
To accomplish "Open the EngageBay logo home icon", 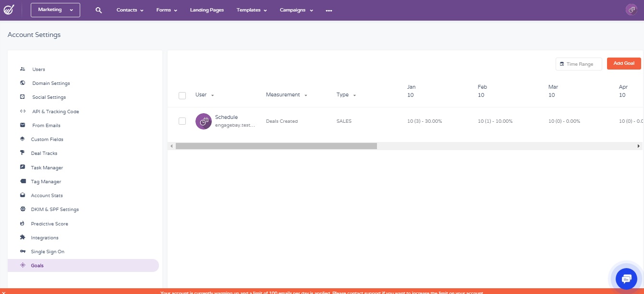I will 9,10.
